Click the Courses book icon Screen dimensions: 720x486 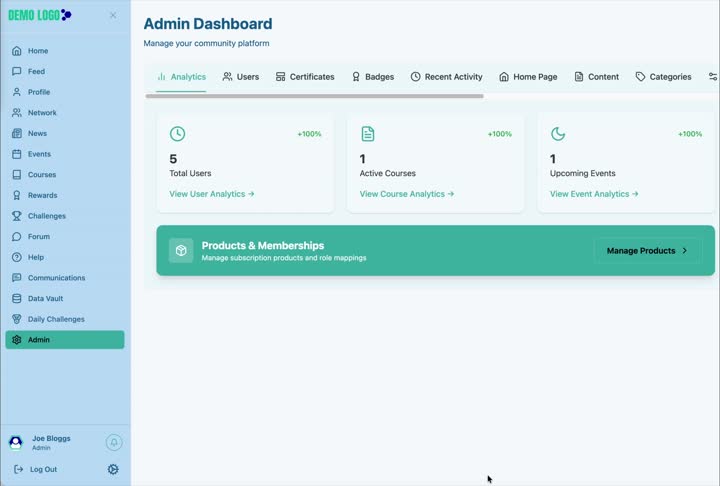(x=17, y=175)
